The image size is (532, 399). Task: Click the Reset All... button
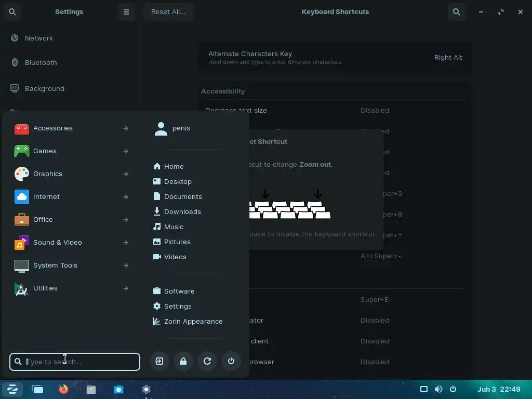168,12
